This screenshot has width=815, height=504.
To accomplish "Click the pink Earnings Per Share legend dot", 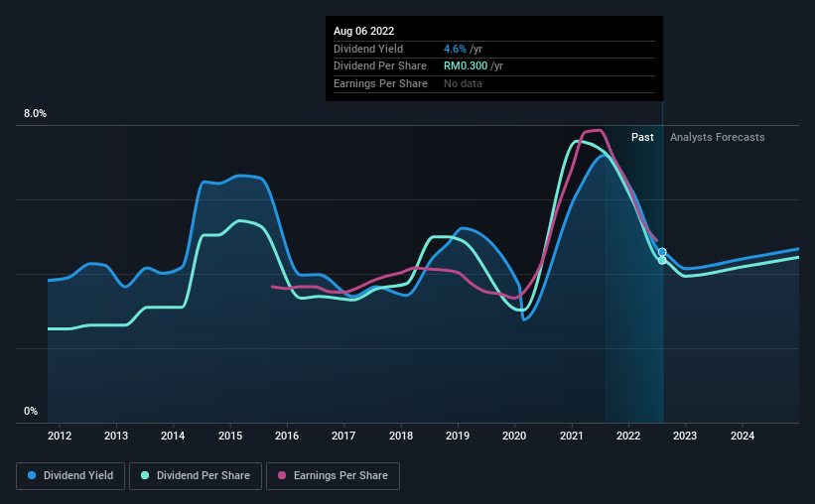I will pyautogui.click(x=282, y=475).
